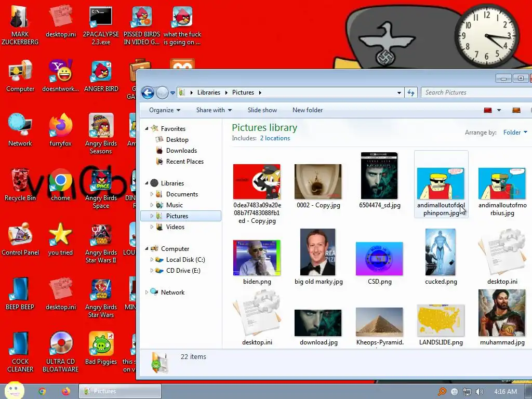Expand the Videos library node
Viewport: 532px width, 399px height.
pos(152,227)
